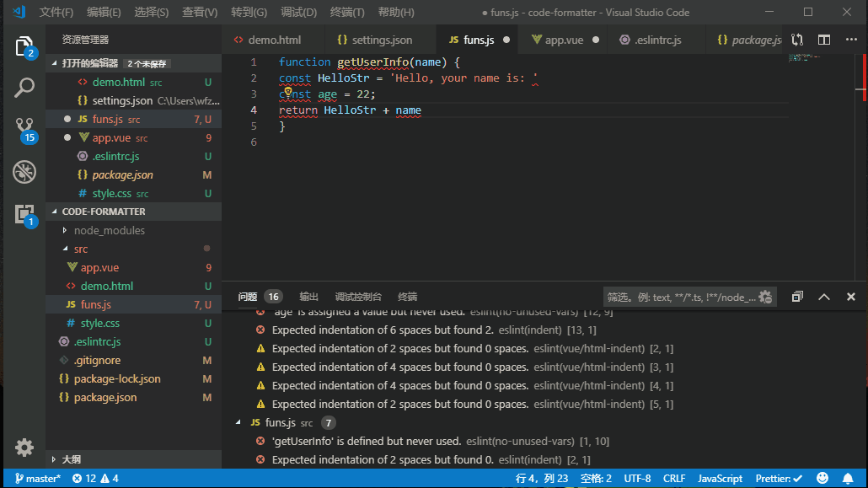Click the feedback smiley in status bar
868x488 pixels.
tap(822, 478)
